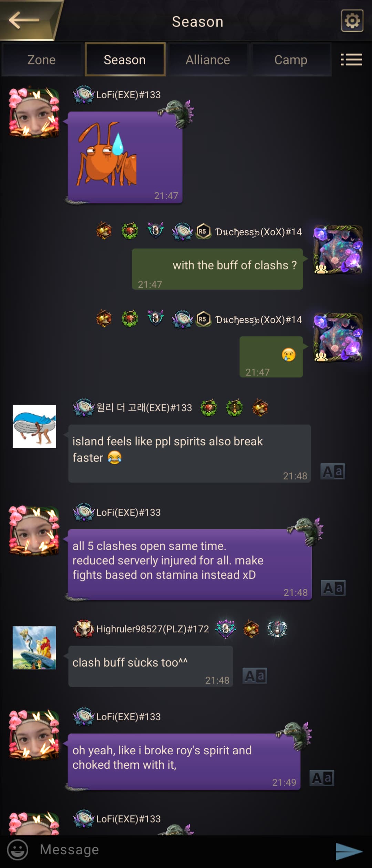Tap the back arrow icon
372x868 pixels.
tap(24, 20)
